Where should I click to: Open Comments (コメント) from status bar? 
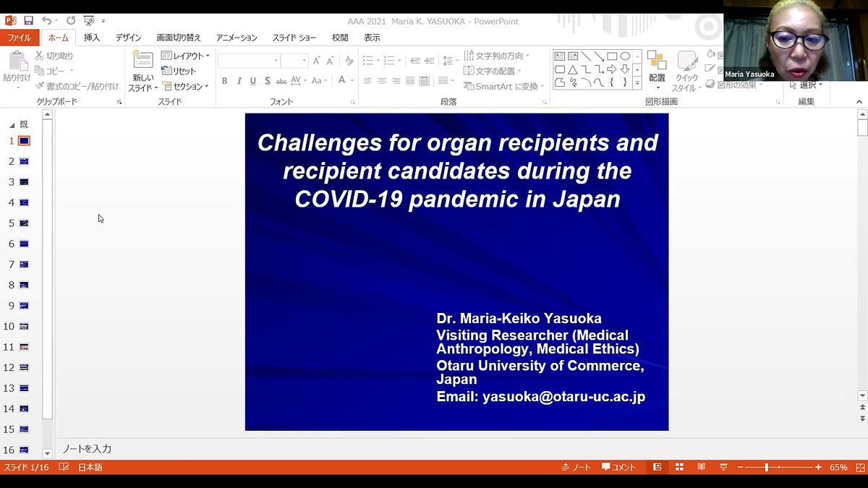[618, 468]
